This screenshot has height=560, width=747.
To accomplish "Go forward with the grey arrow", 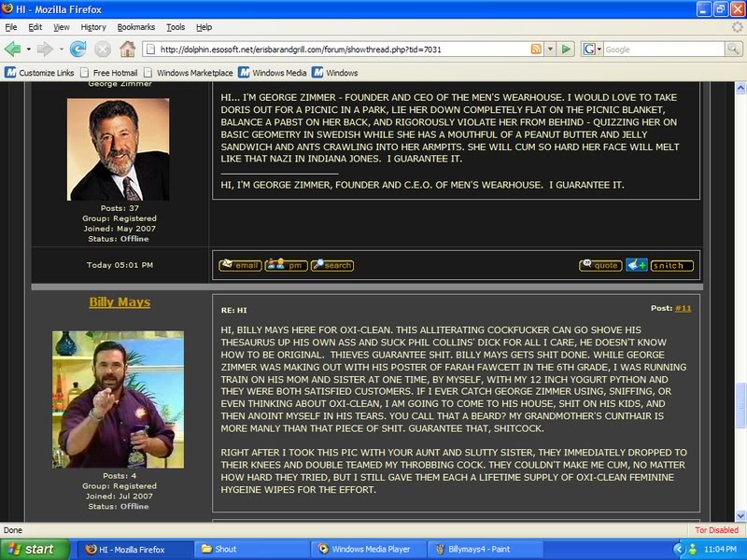I will pyautogui.click(x=45, y=49).
